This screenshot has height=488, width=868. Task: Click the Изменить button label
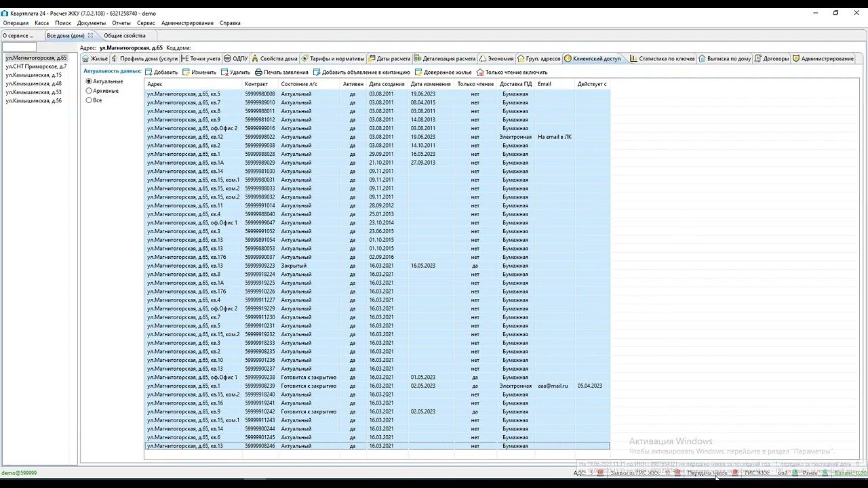point(203,72)
